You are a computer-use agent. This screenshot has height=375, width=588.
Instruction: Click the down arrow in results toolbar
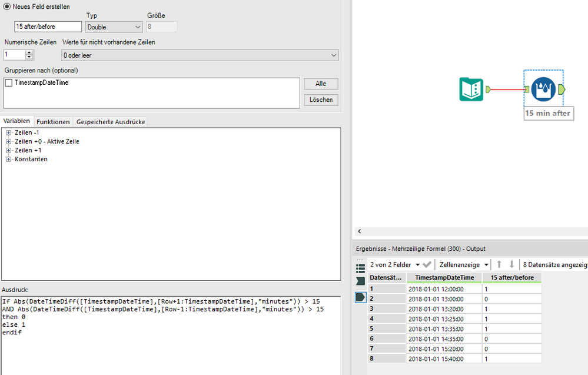pyautogui.click(x=511, y=264)
